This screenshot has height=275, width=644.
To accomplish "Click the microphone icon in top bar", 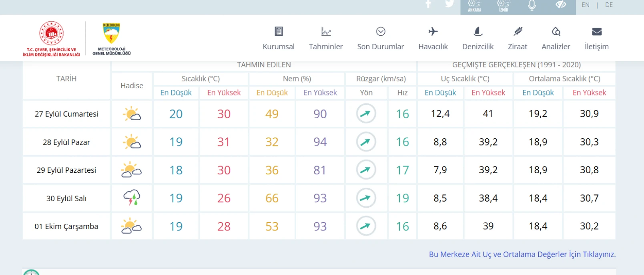I will coord(532,5).
